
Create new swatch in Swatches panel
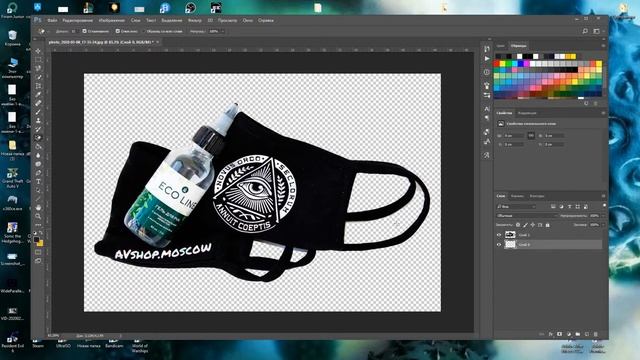click(x=586, y=104)
